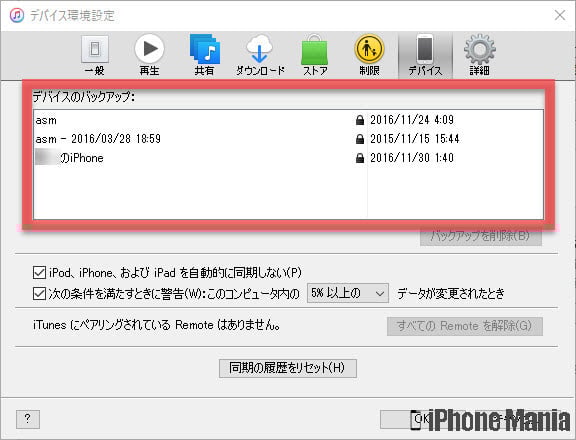
Task: Toggle the auto-sync prevention checkbox for iPod, iPhone, iPad
Action: tap(39, 273)
